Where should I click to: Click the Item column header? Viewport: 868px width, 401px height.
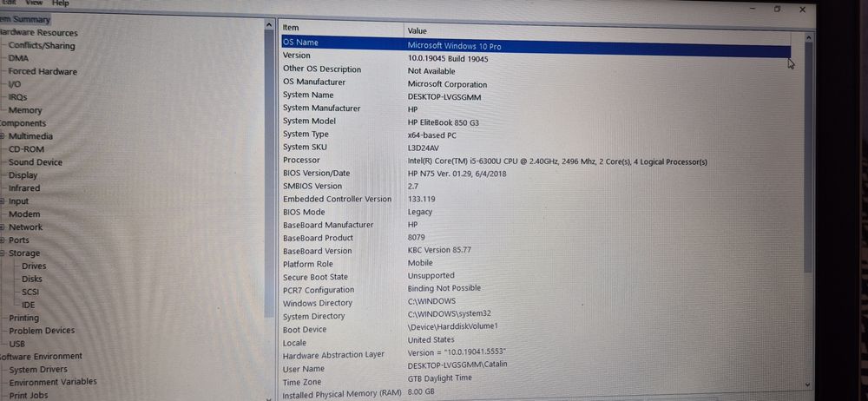pos(342,28)
